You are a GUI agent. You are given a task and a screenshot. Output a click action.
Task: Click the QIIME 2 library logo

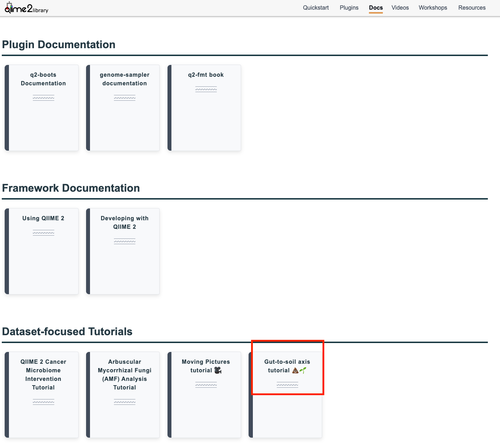pyautogui.click(x=26, y=8)
